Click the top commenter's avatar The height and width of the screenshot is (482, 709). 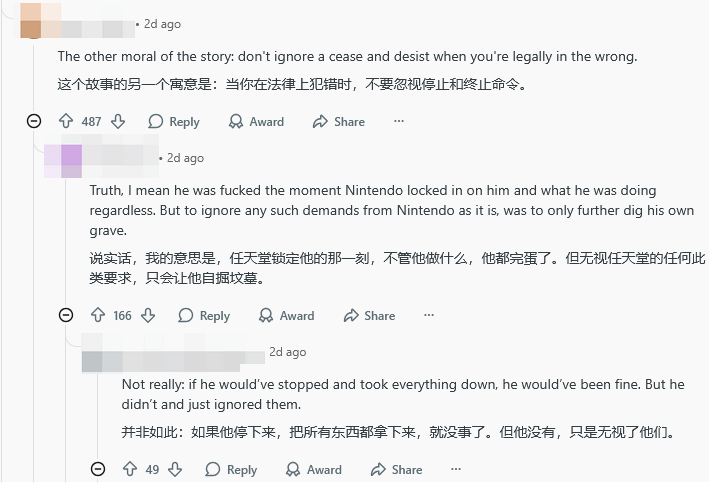pyautogui.click(x=30, y=22)
